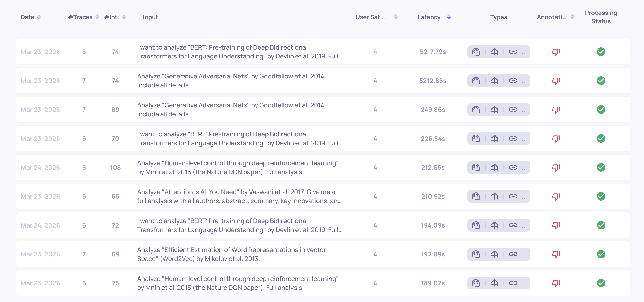Click thumbs-down annotation on 5217.79s row
This screenshot has height=302, width=644.
pyautogui.click(x=556, y=52)
